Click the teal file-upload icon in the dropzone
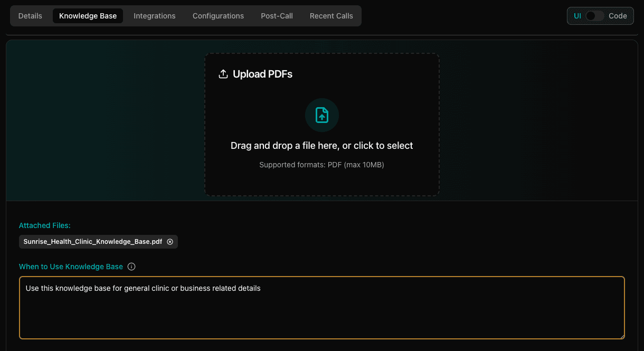This screenshot has height=351, width=644. (322, 115)
